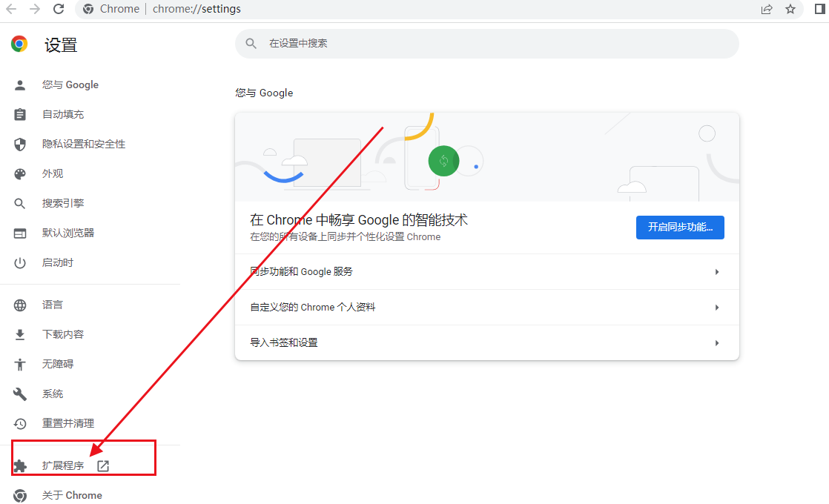Open 关于 Chrome page

(x=72, y=495)
